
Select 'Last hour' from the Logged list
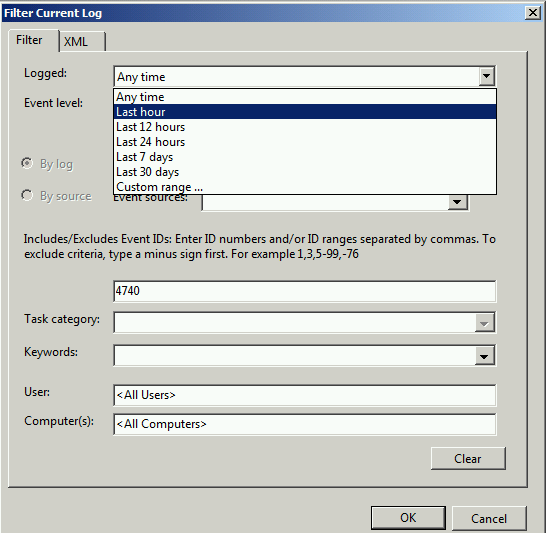[x=305, y=112]
